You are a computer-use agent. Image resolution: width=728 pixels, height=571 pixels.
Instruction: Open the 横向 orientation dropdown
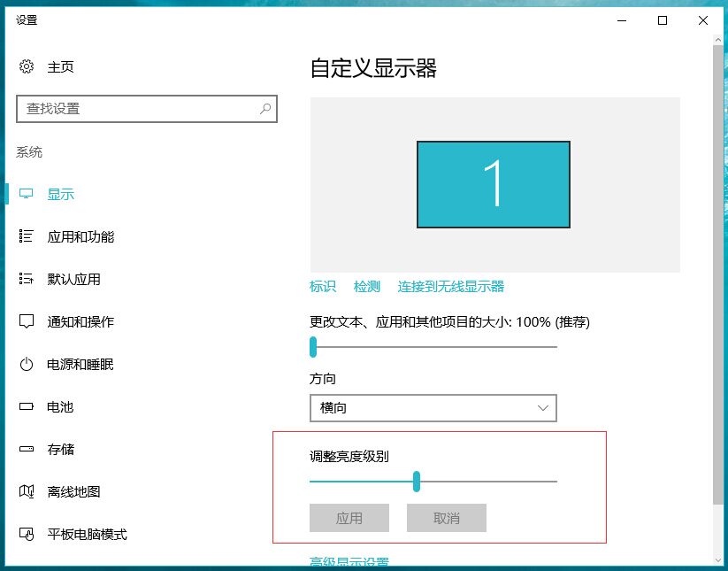(x=433, y=408)
